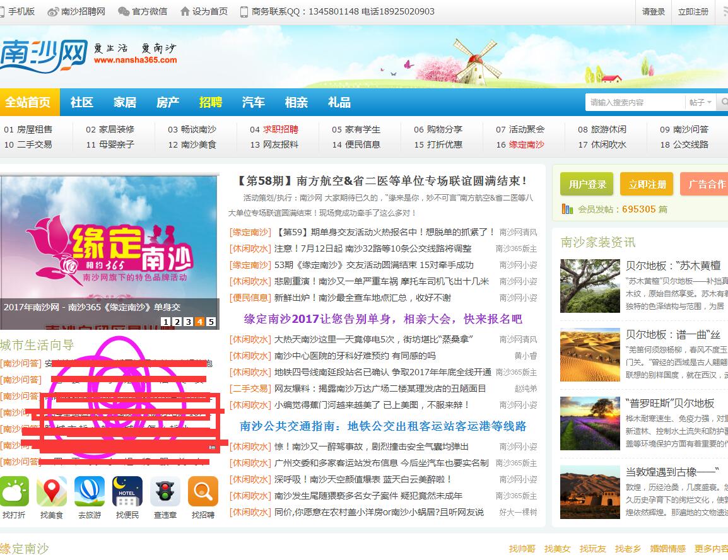Click the lavender field 普罗旺斯 thumbnail

(590, 423)
